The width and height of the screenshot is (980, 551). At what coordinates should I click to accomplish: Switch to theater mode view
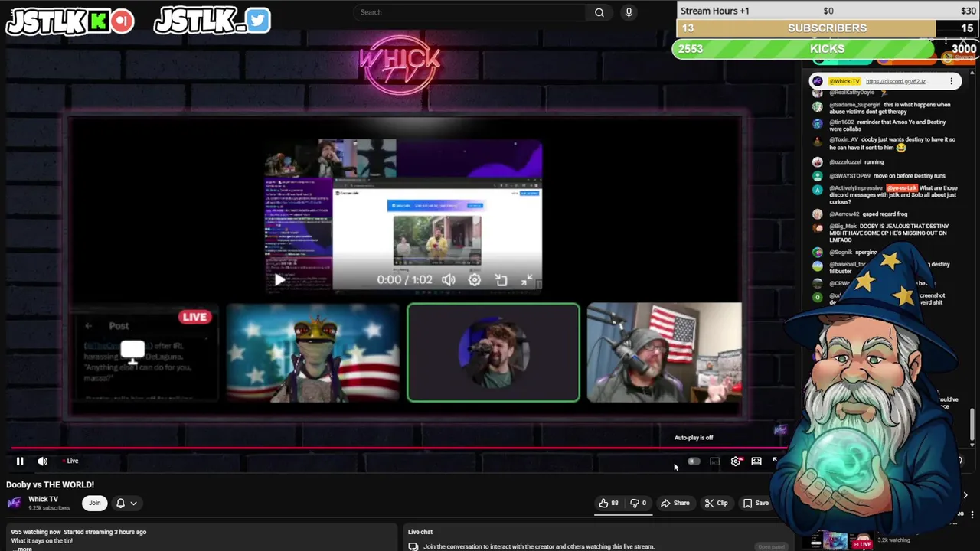pyautogui.click(x=756, y=461)
